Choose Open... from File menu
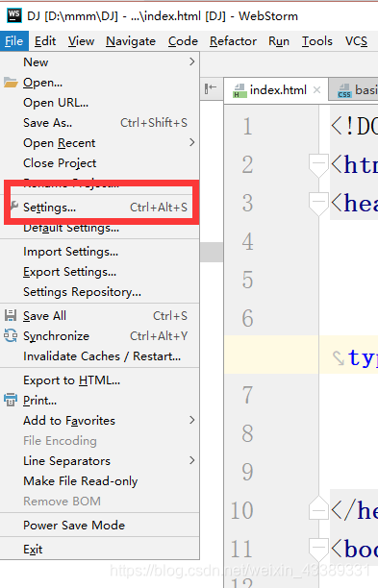378x588 pixels. pos(99,82)
